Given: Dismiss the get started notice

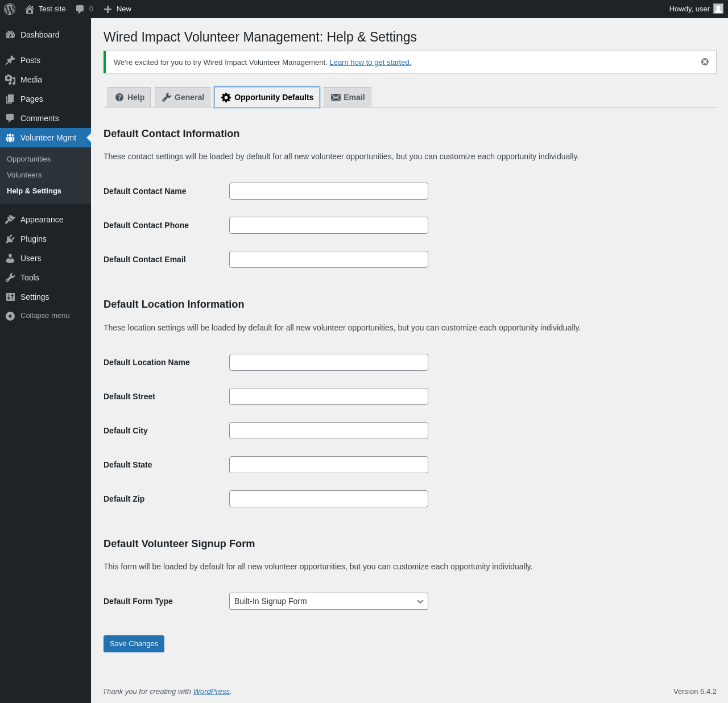Looking at the screenshot, I should (705, 62).
